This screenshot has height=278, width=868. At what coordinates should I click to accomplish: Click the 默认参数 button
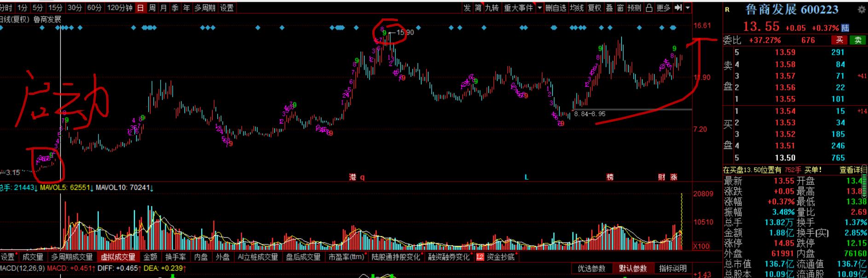point(633,268)
